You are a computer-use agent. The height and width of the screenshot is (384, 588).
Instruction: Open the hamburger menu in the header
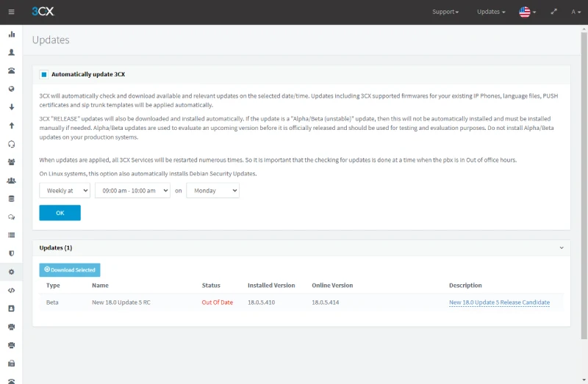(11, 12)
